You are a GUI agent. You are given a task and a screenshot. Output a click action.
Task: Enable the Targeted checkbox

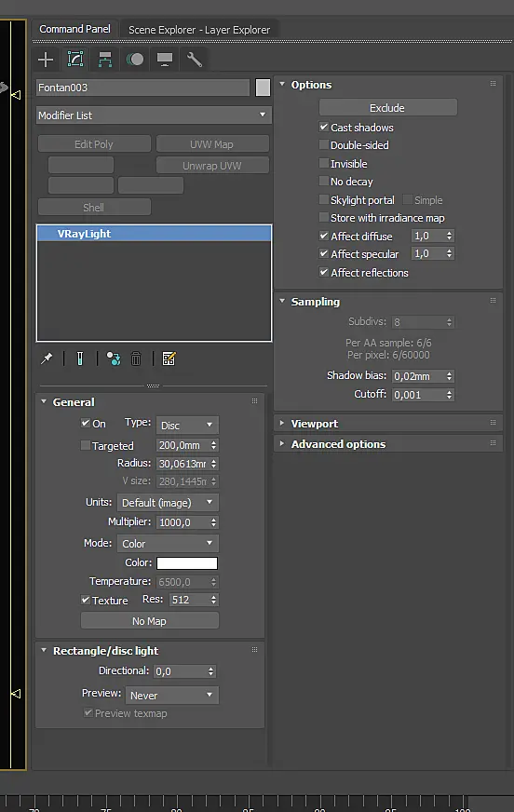coord(86,445)
